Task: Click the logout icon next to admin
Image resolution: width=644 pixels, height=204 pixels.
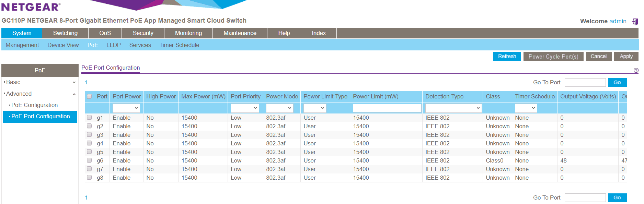Action: pyautogui.click(x=635, y=22)
